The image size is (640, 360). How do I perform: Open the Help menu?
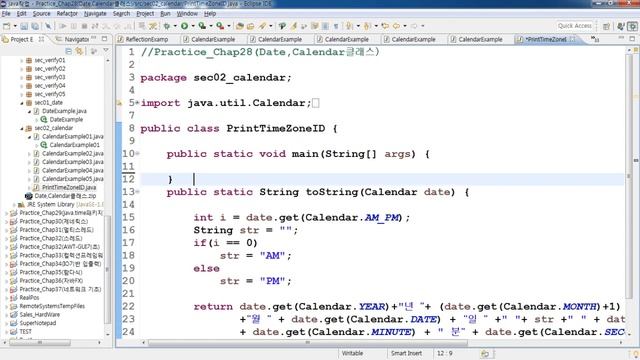point(210,13)
